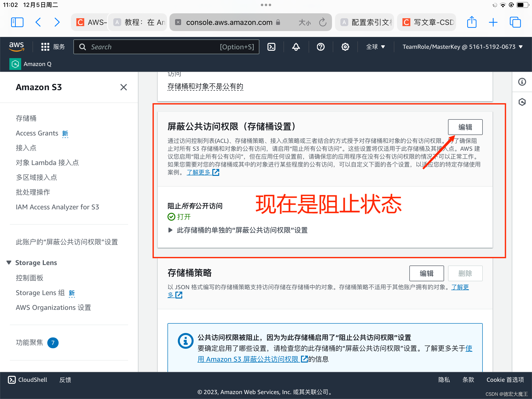Viewport: 532px width, 399px height.
Task: Open the services grid menu
Action: 45,47
